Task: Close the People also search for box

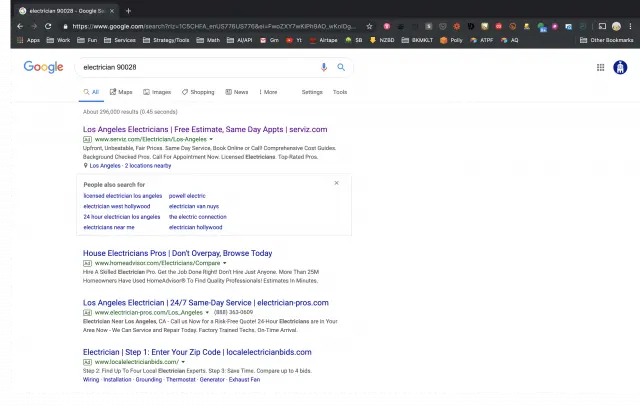Action: click(x=336, y=183)
